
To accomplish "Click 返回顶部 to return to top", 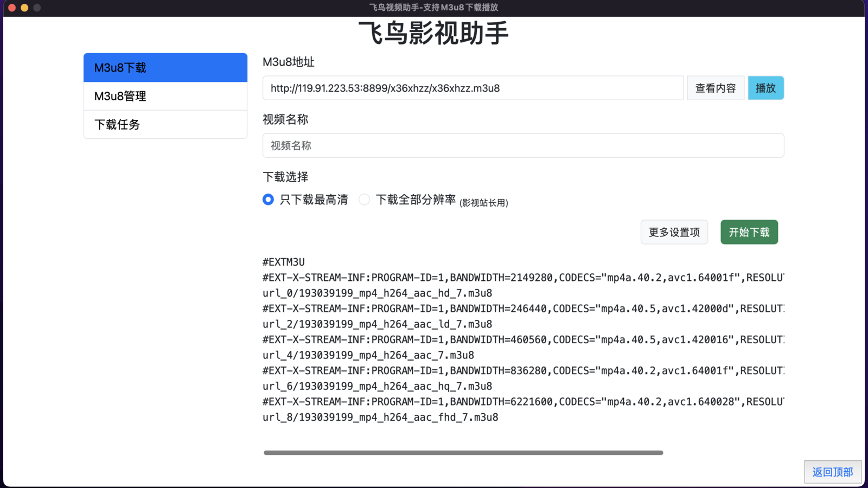I will [x=832, y=472].
